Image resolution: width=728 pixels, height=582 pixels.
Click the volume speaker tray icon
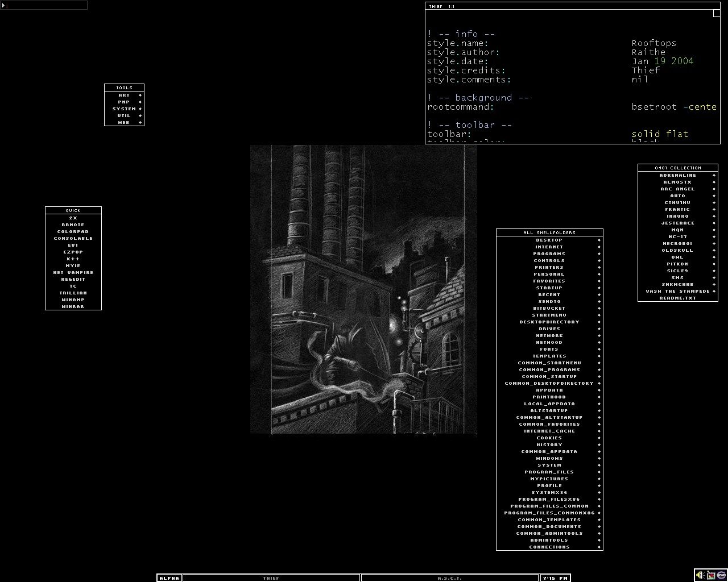[700, 575]
